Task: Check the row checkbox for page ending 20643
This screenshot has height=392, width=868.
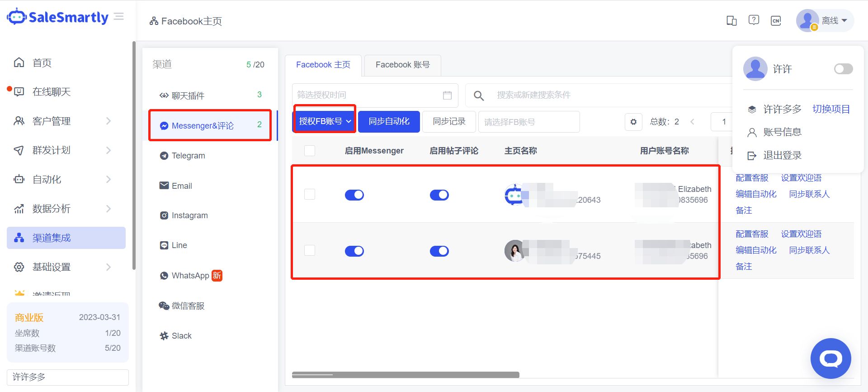Action: 310,194
